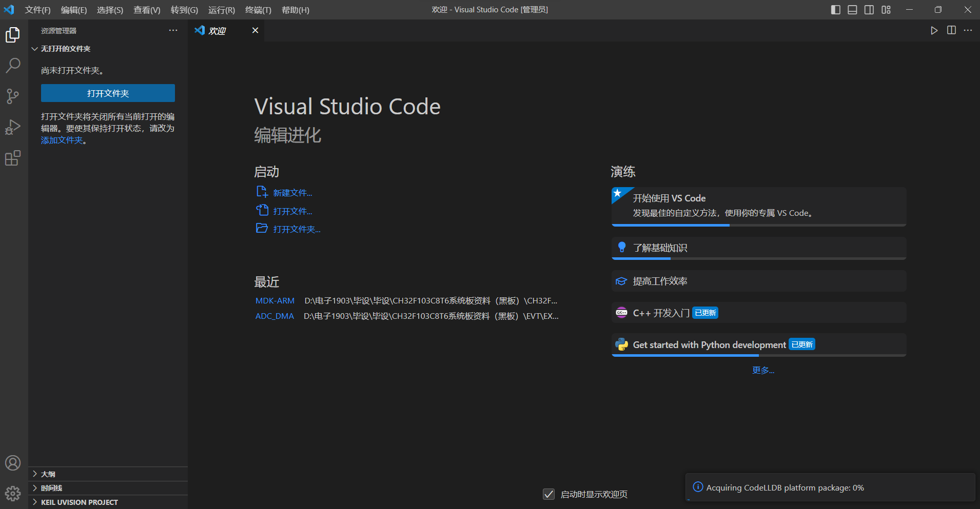
Task: Expand the KEIL UVISION PROJECT section
Action: coord(108,502)
